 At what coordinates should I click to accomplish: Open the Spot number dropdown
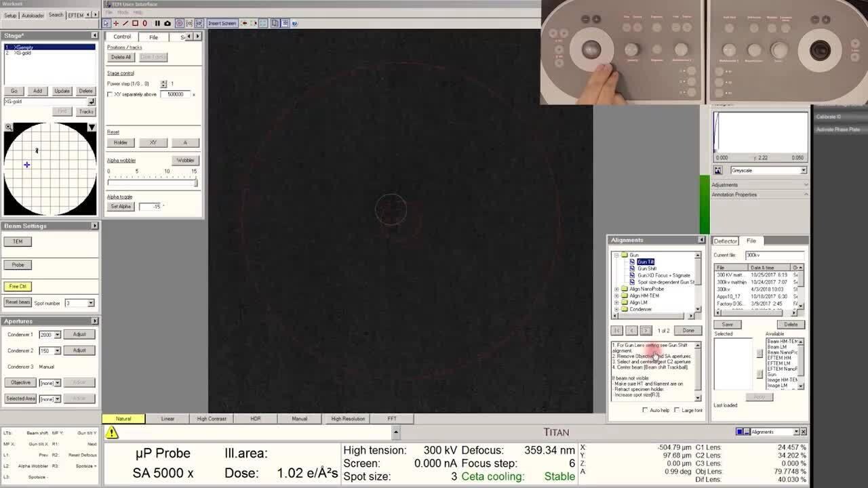[91, 303]
